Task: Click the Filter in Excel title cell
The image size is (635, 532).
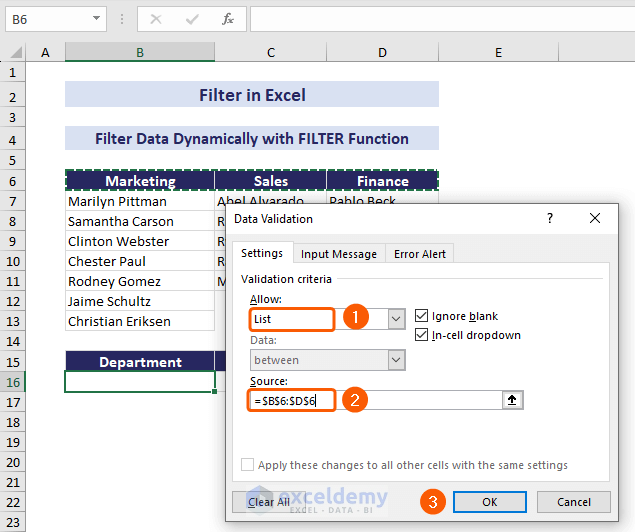Action: point(252,94)
